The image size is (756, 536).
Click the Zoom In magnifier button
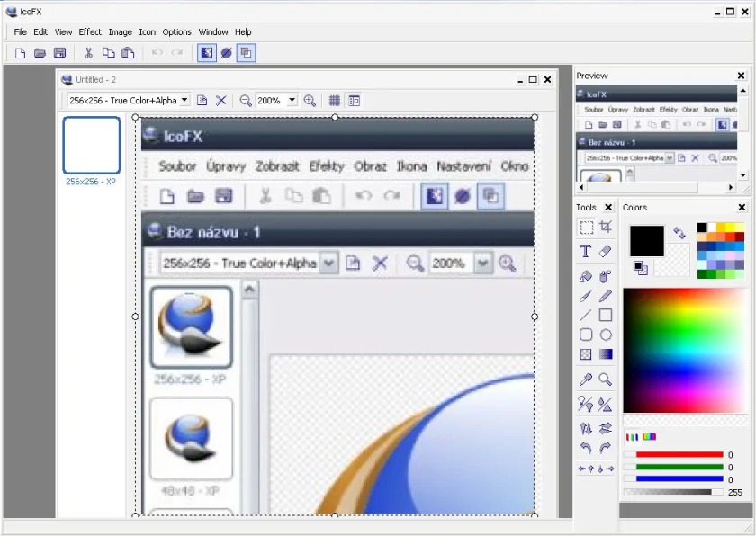(x=310, y=101)
